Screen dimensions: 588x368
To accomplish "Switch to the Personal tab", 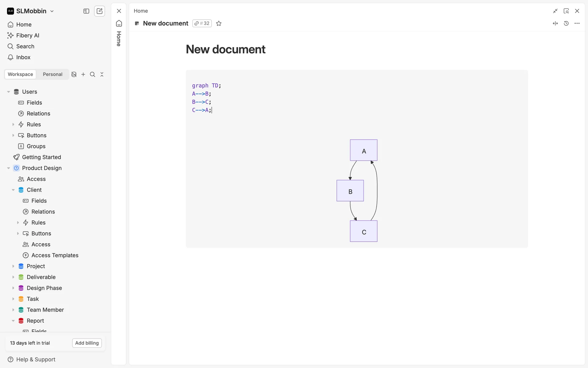I will coord(52,74).
